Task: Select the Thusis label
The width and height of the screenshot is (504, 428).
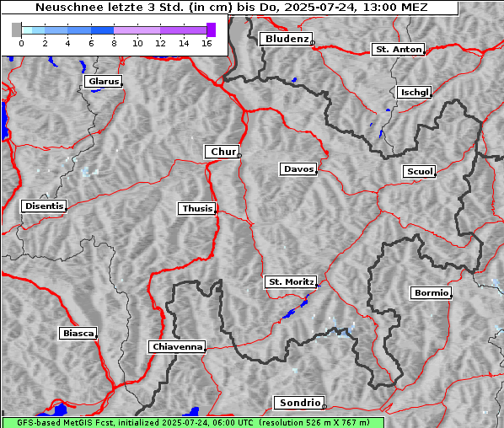Action: coord(197,209)
